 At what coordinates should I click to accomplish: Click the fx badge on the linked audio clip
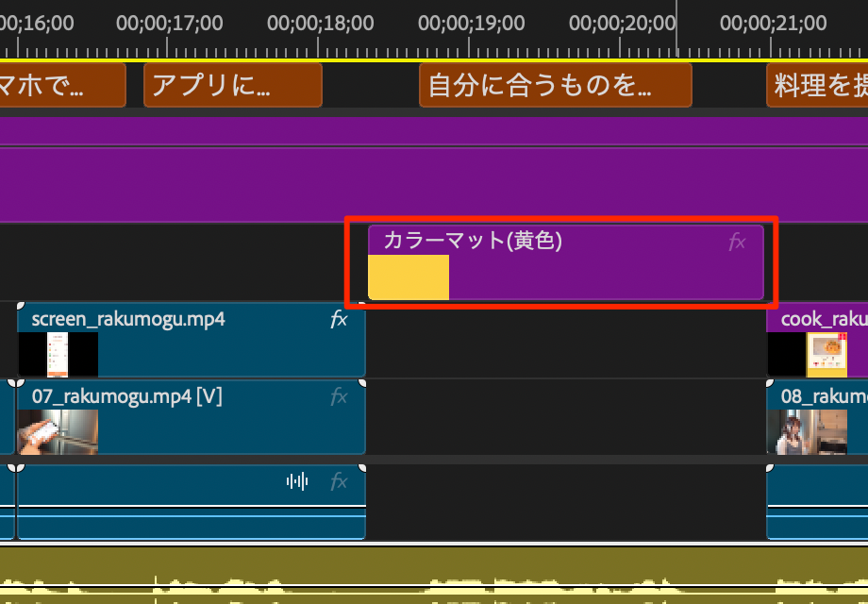(338, 482)
